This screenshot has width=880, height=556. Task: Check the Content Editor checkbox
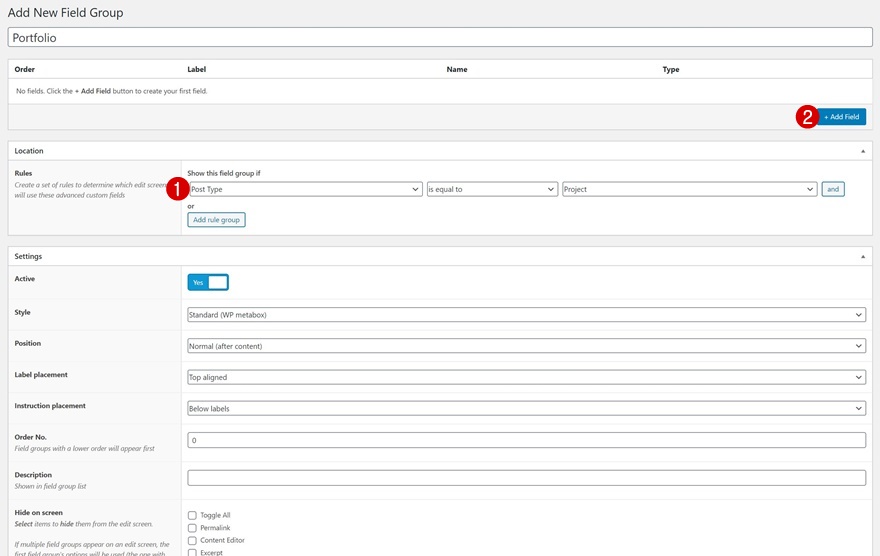[x=192, y=540]
